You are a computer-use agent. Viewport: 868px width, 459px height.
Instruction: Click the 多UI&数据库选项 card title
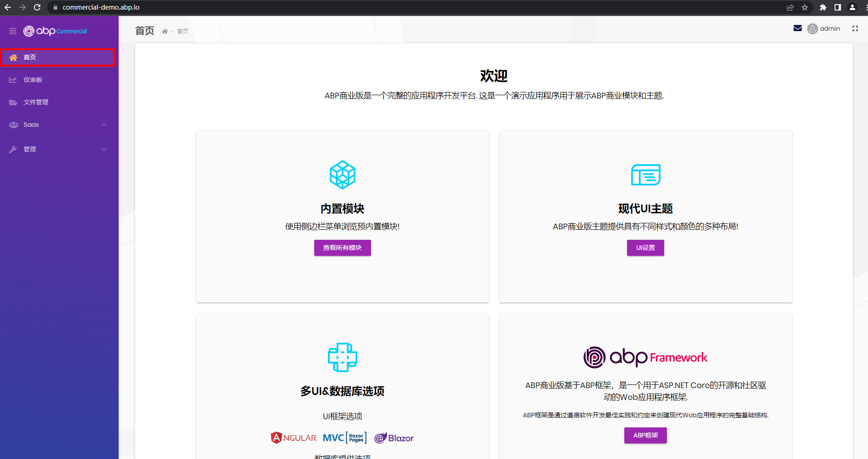click(x=343, y=391)
